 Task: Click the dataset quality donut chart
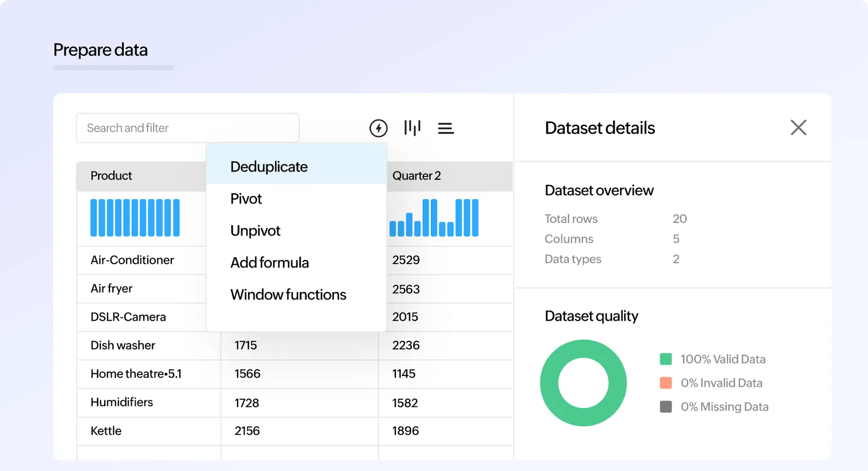point(583,383)
